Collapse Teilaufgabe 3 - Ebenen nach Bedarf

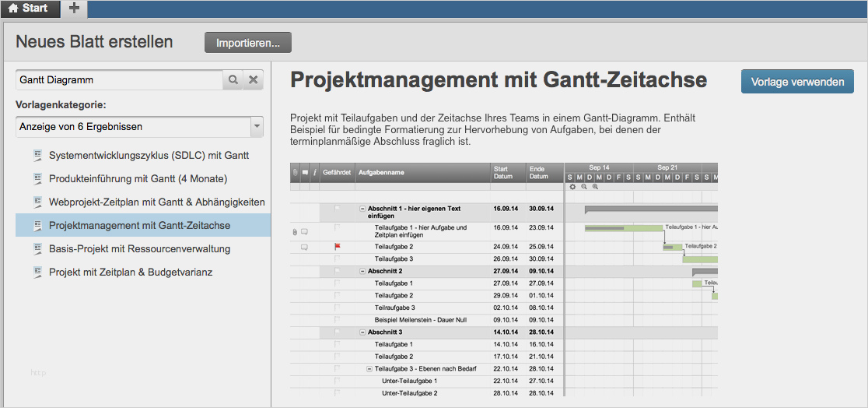tap(369, 368)
